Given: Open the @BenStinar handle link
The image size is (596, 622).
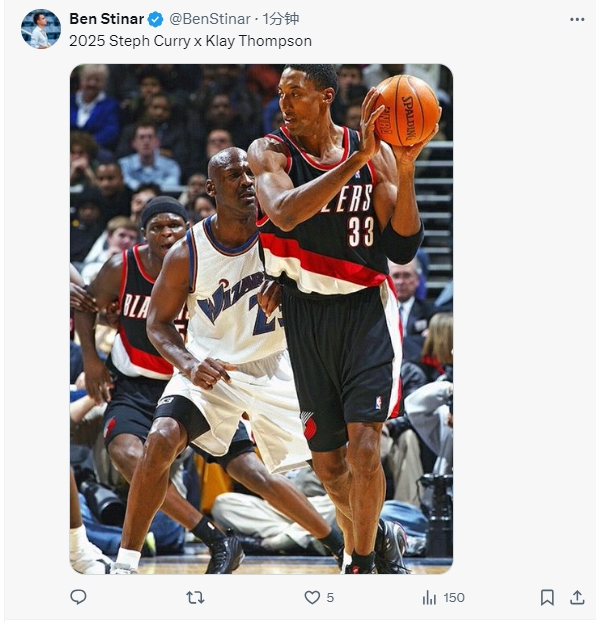Looking at the screenshot, I should 210,19.
